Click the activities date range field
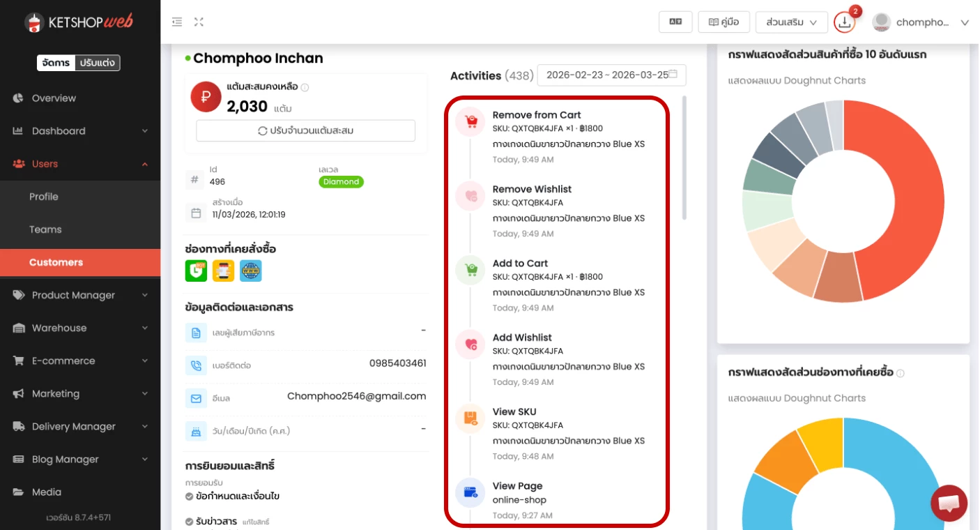980x530 pixels. coord(612,75)
